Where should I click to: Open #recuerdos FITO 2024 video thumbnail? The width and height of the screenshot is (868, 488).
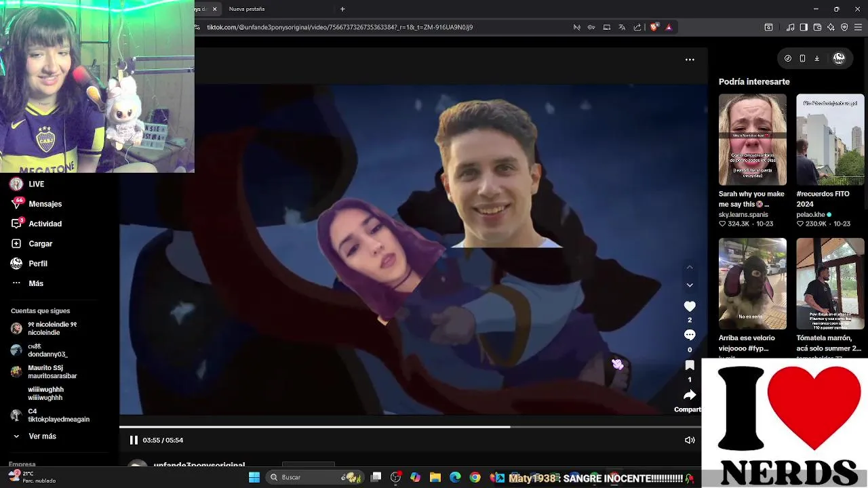830,140
